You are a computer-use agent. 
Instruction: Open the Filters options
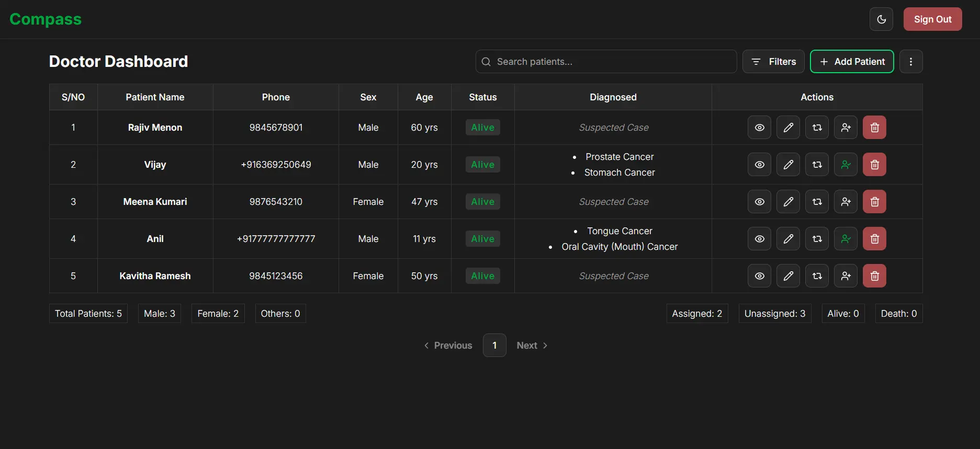tap(773, 62)
